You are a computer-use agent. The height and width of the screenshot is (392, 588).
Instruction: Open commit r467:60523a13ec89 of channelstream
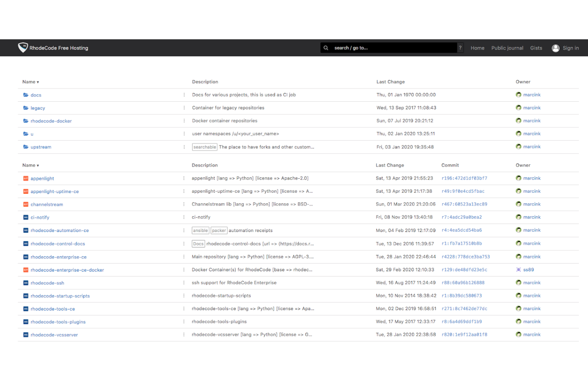[x=464, y=204]
